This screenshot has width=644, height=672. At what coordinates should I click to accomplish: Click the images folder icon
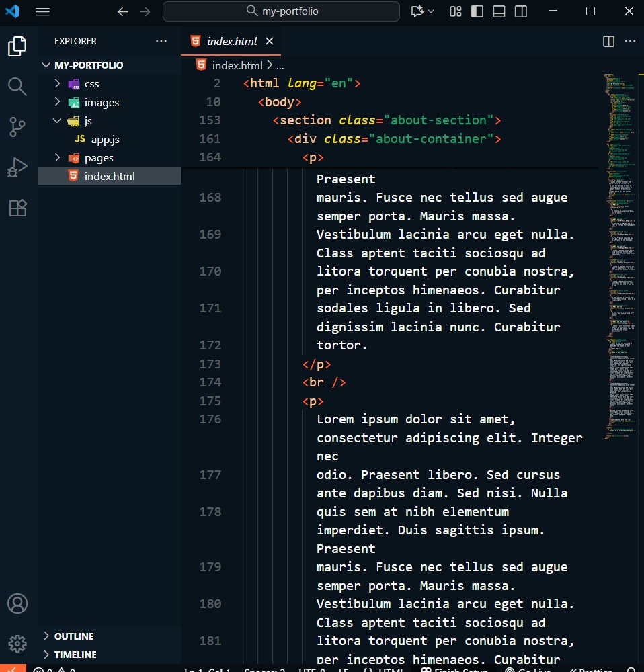tap(74, 102)
